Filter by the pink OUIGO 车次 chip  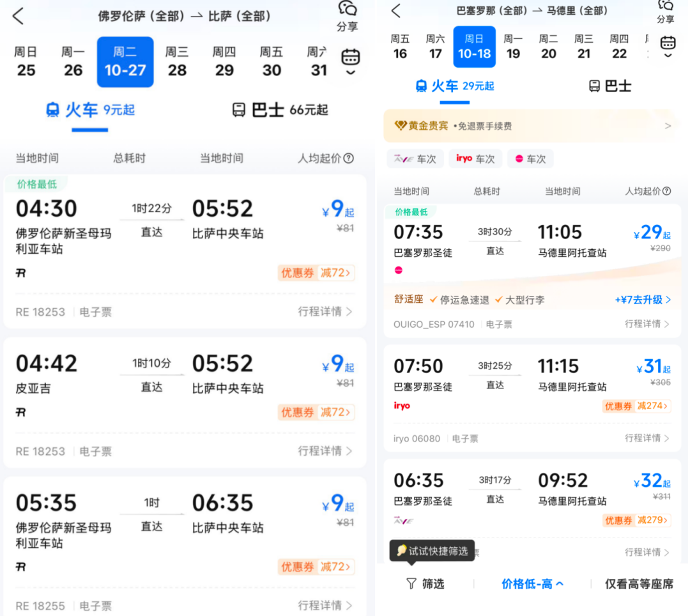point(530,159)
